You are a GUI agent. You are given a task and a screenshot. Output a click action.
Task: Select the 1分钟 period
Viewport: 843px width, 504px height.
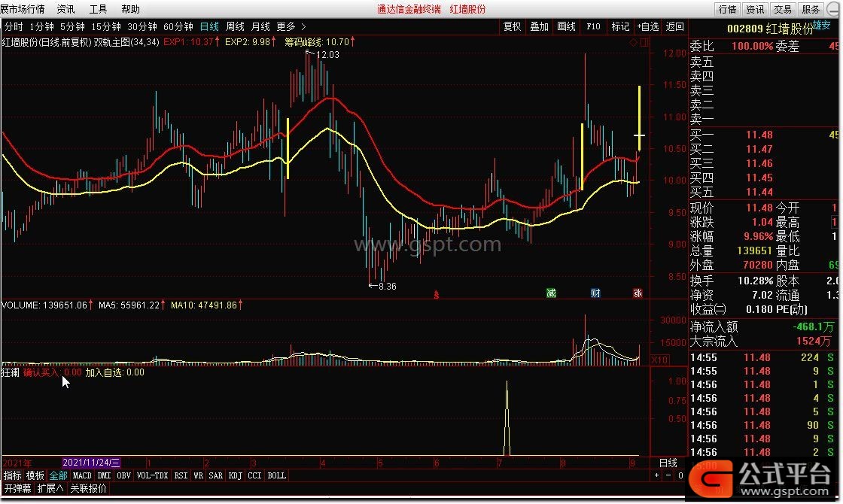point(41,26)
